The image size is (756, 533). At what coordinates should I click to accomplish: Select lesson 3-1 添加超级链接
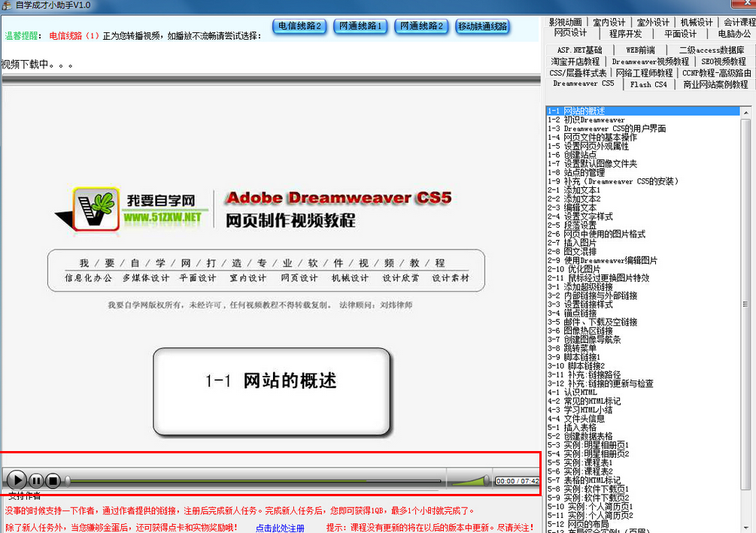coord(642,286)
